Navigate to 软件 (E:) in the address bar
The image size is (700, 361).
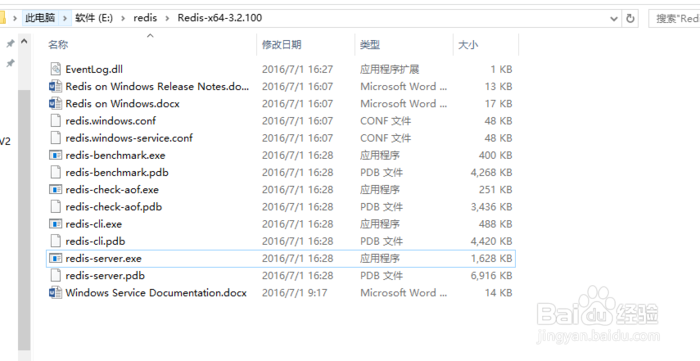(x=94, y=18)
